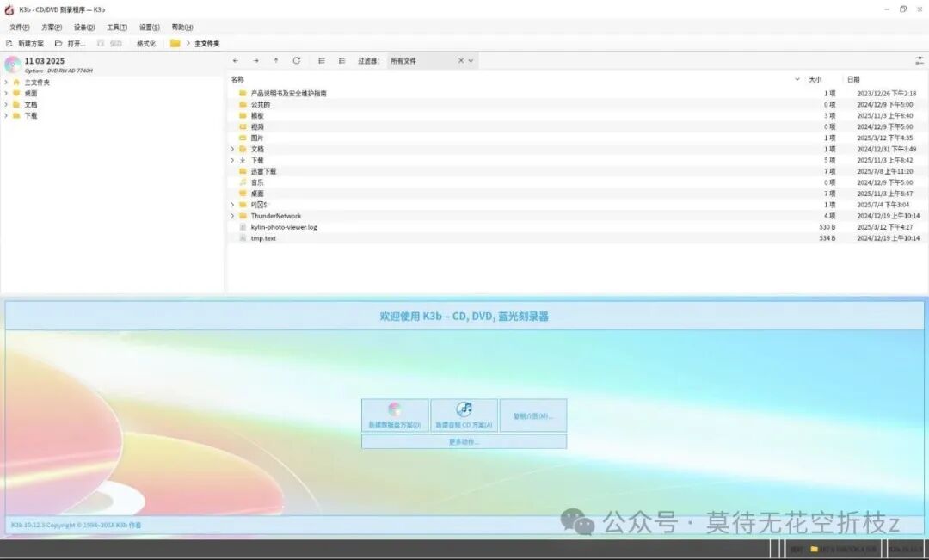Open a project with the 打开 toolbar button
This screenshot has width=929, height=560.
coord(70,43)
